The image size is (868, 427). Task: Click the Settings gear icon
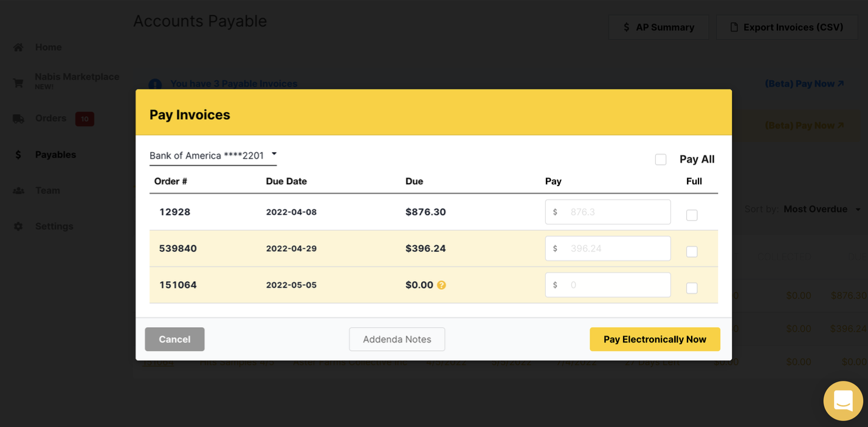tap(18, 226)
